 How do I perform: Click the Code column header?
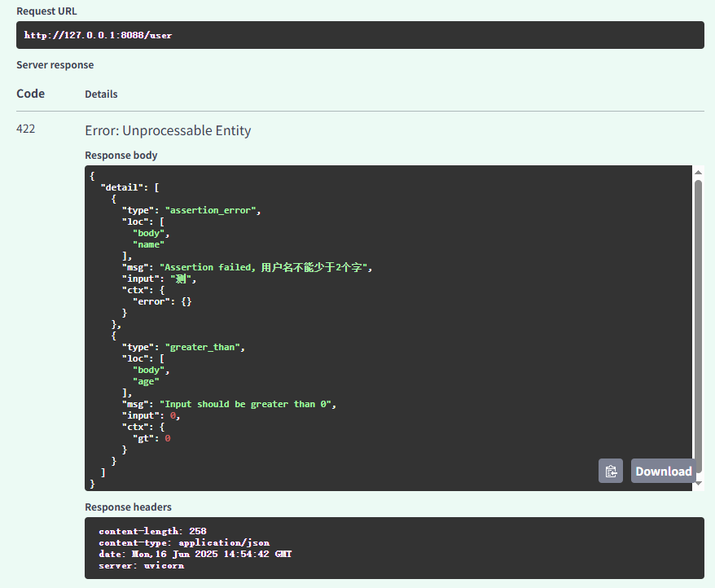31,94
